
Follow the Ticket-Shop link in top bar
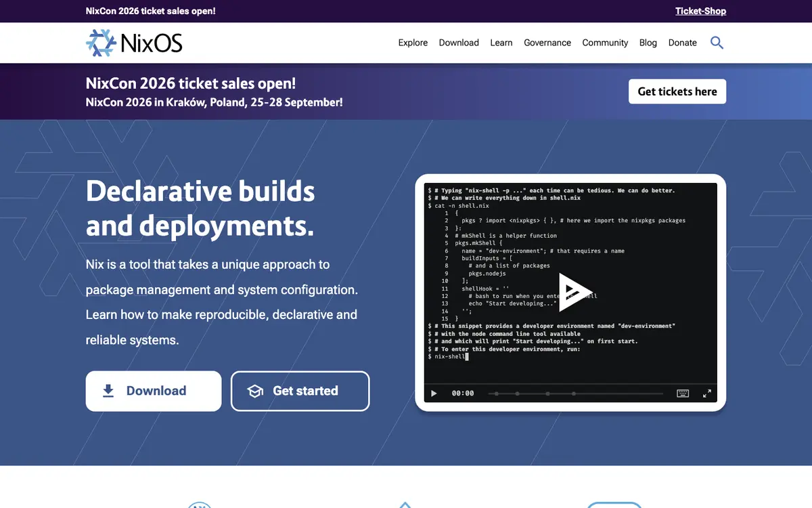700,11
